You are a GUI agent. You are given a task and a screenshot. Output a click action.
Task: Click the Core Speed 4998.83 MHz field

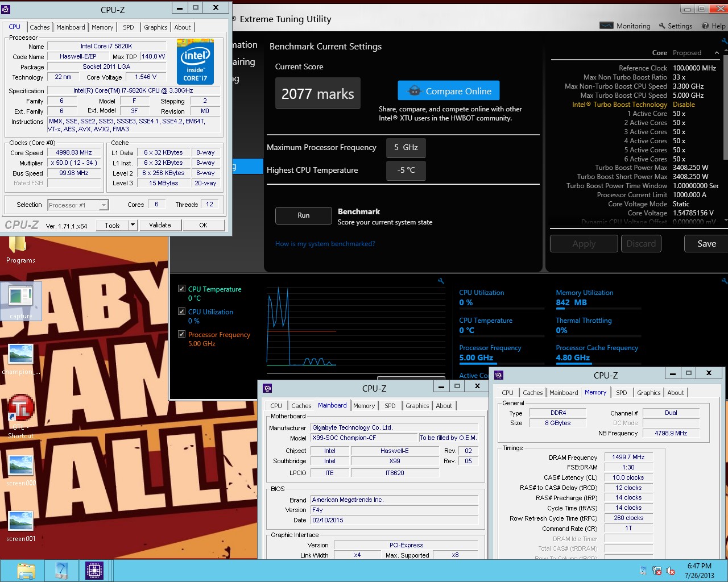(74, 153)
